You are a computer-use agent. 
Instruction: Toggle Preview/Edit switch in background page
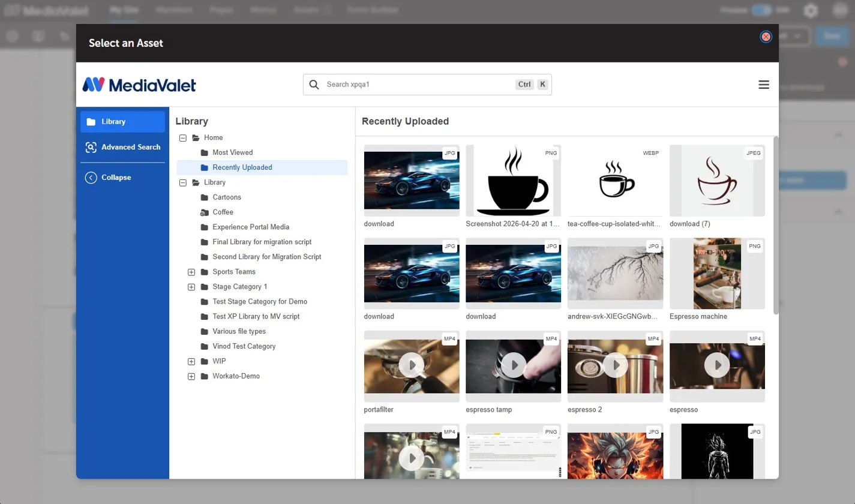(762, 10)
